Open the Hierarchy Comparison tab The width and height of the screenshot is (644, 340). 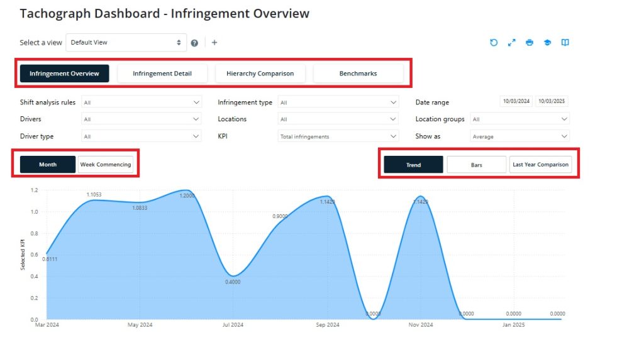260,74
